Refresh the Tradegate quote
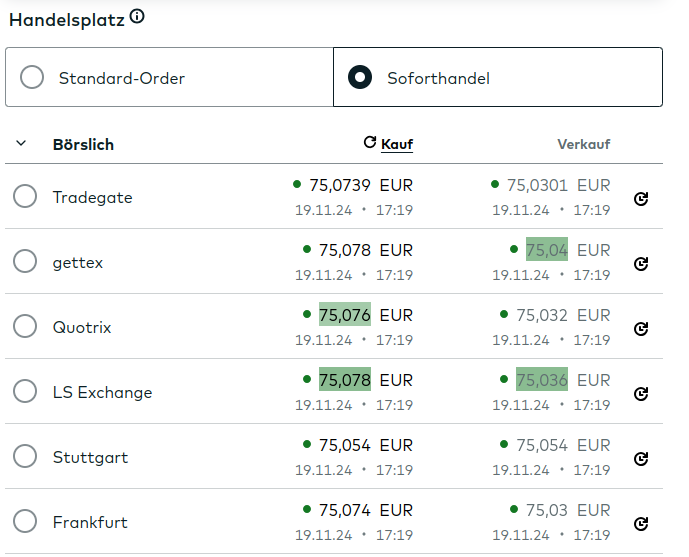The image size is (689, 557). (641, 198)
